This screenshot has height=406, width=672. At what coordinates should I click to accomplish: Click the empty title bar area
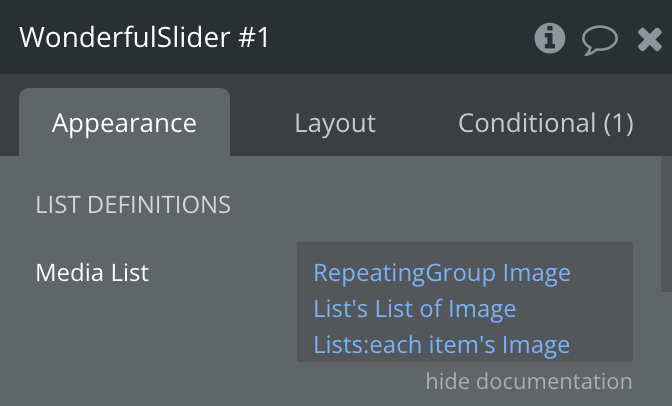(400, 38)
